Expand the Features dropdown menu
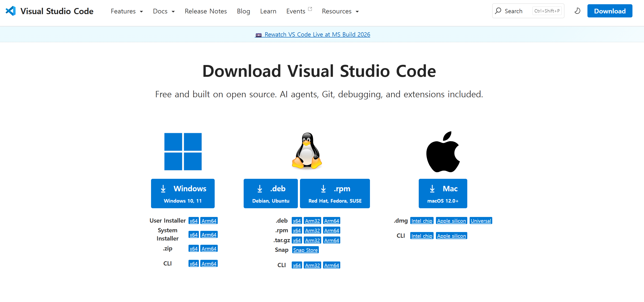Image resolution: width=644 pixels, height=302 pixels. point(127,11)
